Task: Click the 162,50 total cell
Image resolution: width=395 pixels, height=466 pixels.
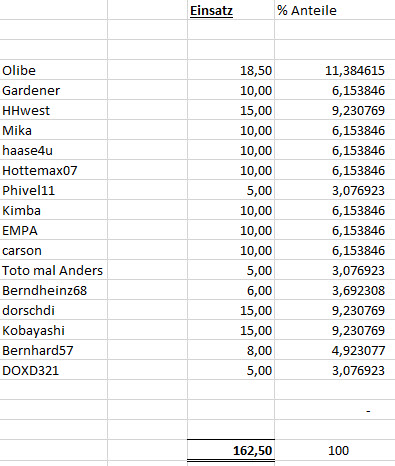Action: 231,450
